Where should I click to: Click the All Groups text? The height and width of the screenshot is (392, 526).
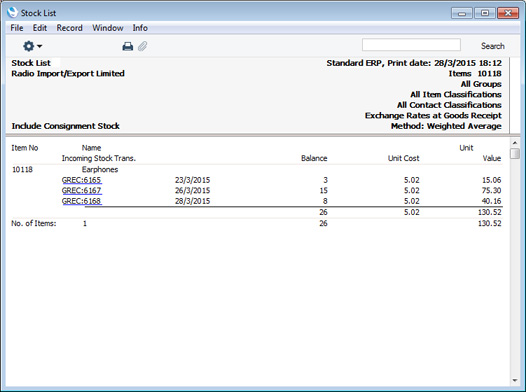click(481, 84)
